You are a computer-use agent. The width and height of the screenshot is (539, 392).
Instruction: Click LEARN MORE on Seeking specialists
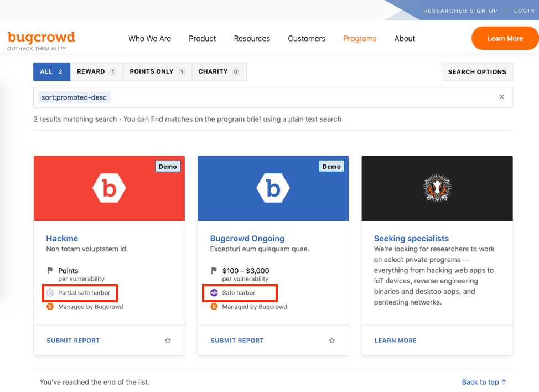(x=395, y=341)
